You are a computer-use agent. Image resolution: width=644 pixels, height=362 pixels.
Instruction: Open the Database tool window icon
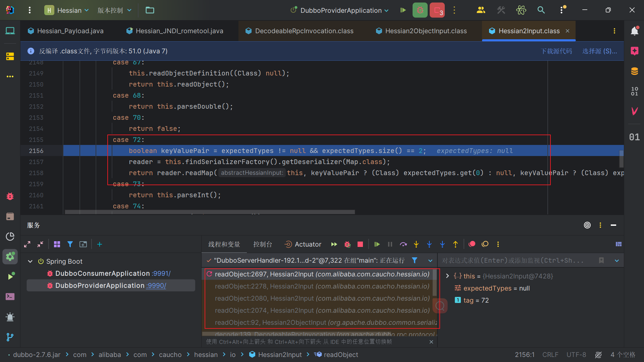pos(634,71)
